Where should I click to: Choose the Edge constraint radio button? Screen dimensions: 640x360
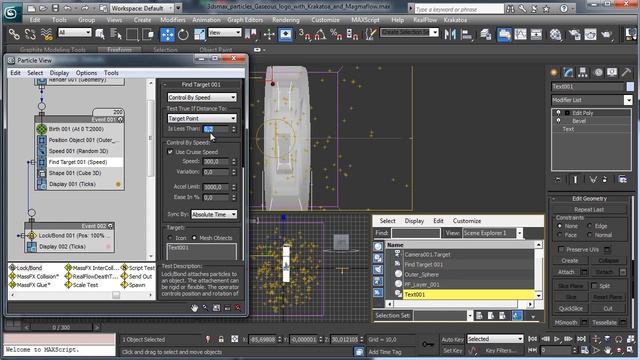(589, 226)
